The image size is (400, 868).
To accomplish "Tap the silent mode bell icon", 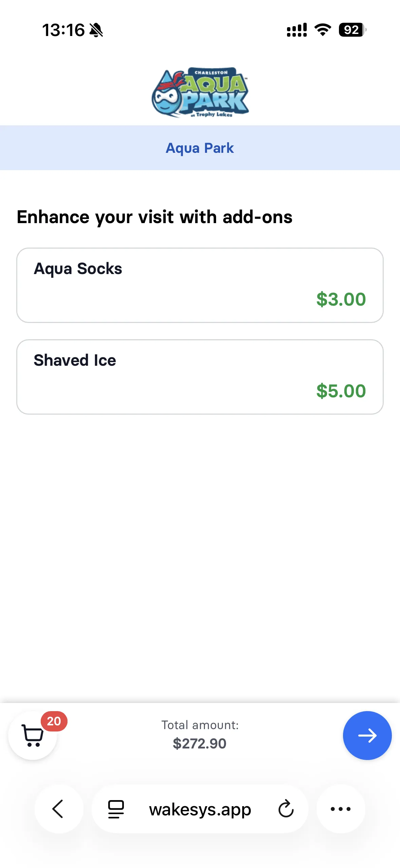I will pyautogui.click(x=96, y=30).
